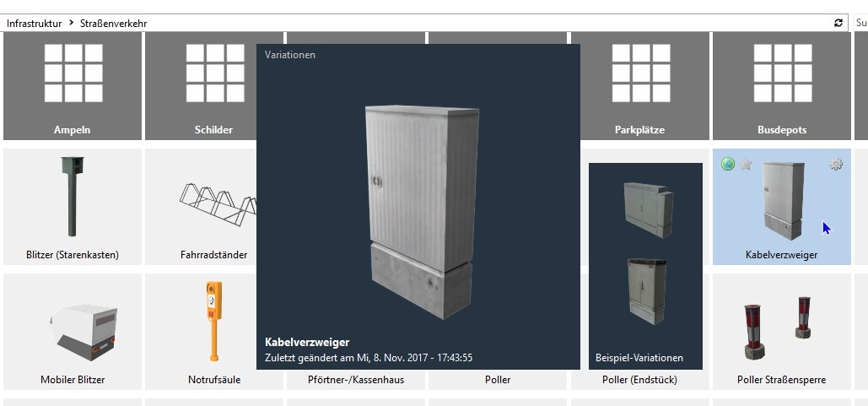Select the Poller Straßensperre model
The image size is (868, 406).
782,331
